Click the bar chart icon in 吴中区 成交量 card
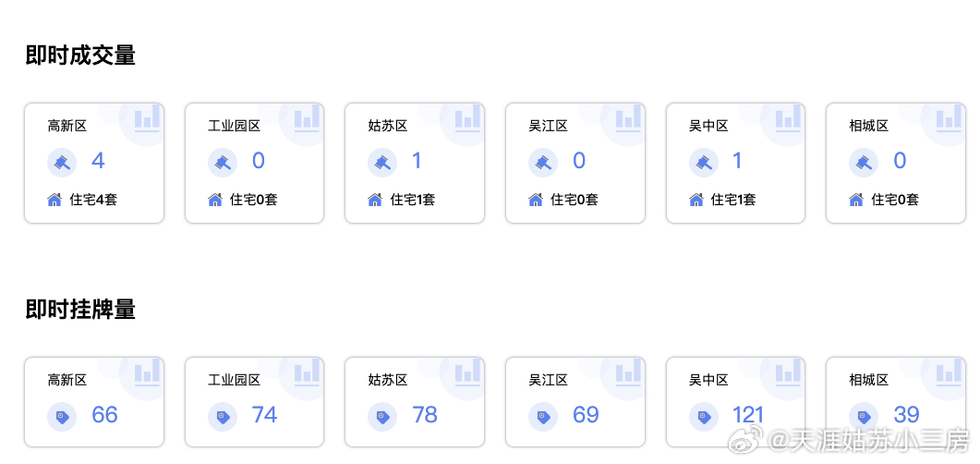This screenshot has width=980, height=464. coord(788,120)
